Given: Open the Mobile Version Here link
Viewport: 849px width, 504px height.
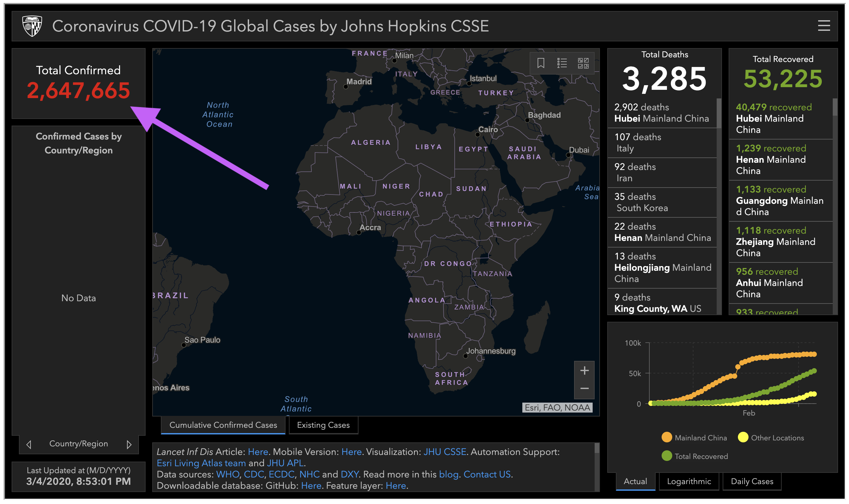Looking at the screenshot, I should 352,452.
